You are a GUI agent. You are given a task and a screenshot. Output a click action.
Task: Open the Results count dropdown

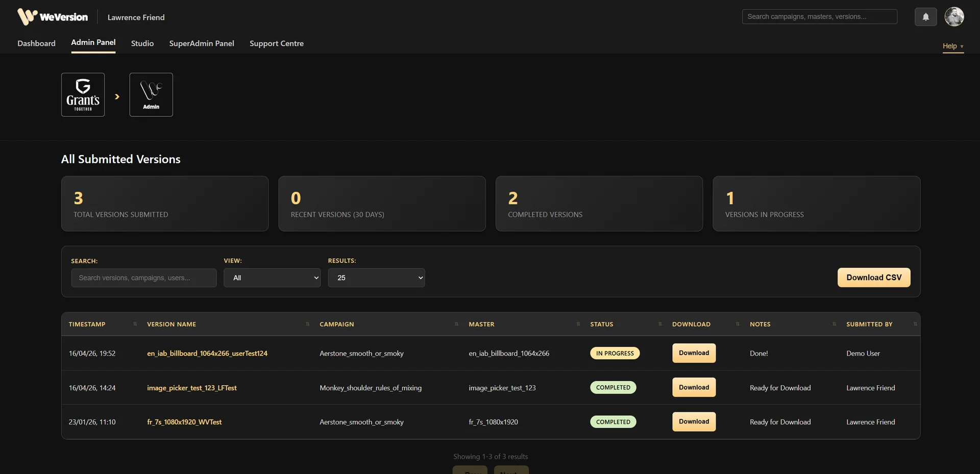click(376, 278)
